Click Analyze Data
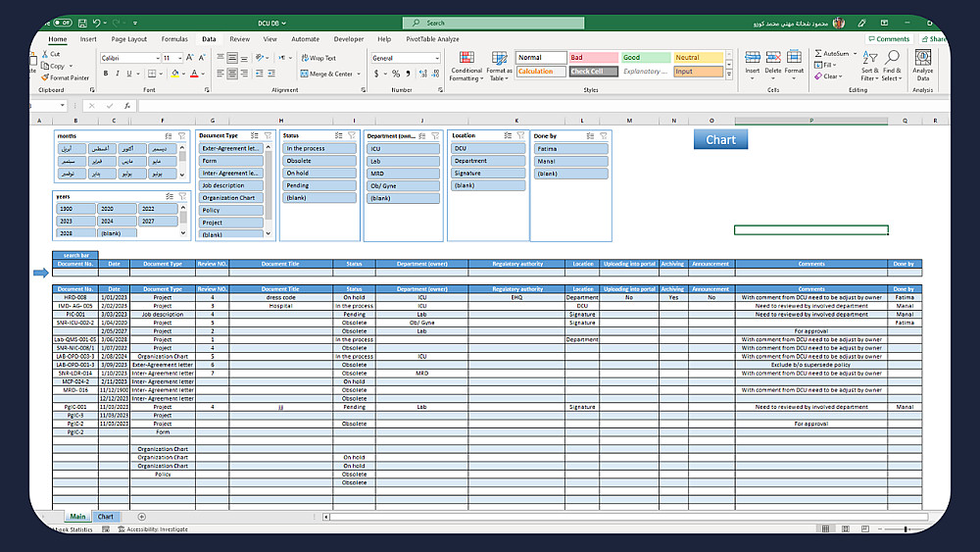 pyautogui.click(x=922, y=66)
